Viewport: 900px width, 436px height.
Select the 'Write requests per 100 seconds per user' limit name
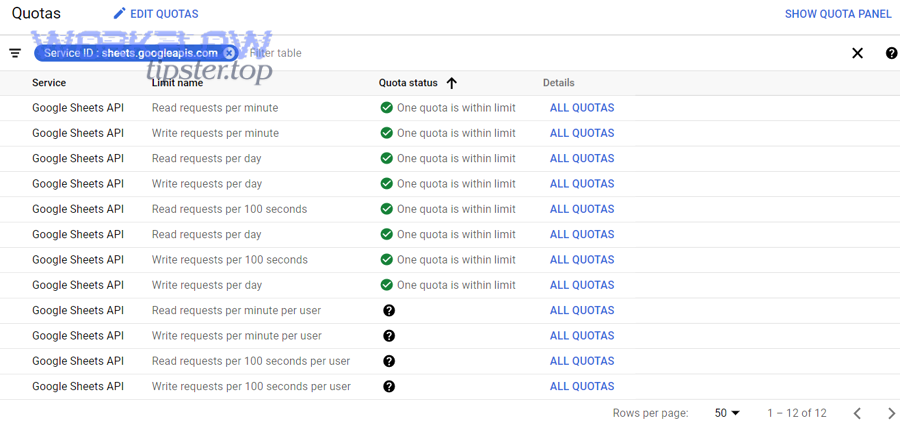[x=251, y=386]
